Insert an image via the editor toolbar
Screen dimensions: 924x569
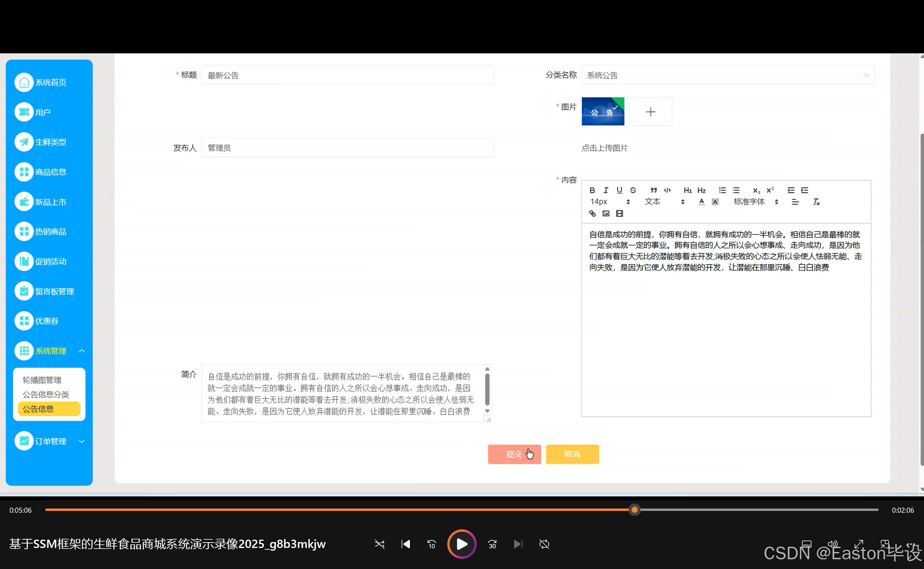[605, 213]
